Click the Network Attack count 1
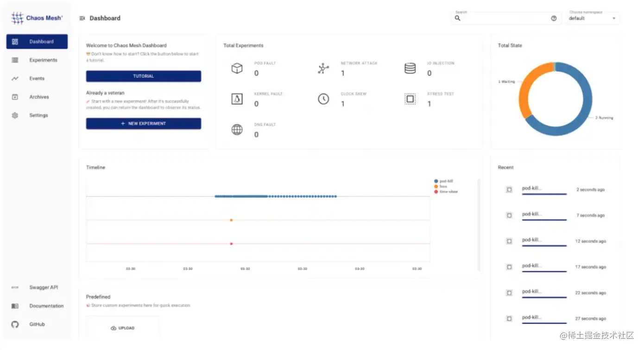Image resolution: width=644 pixels, height=350 pixels. point(343,73)
